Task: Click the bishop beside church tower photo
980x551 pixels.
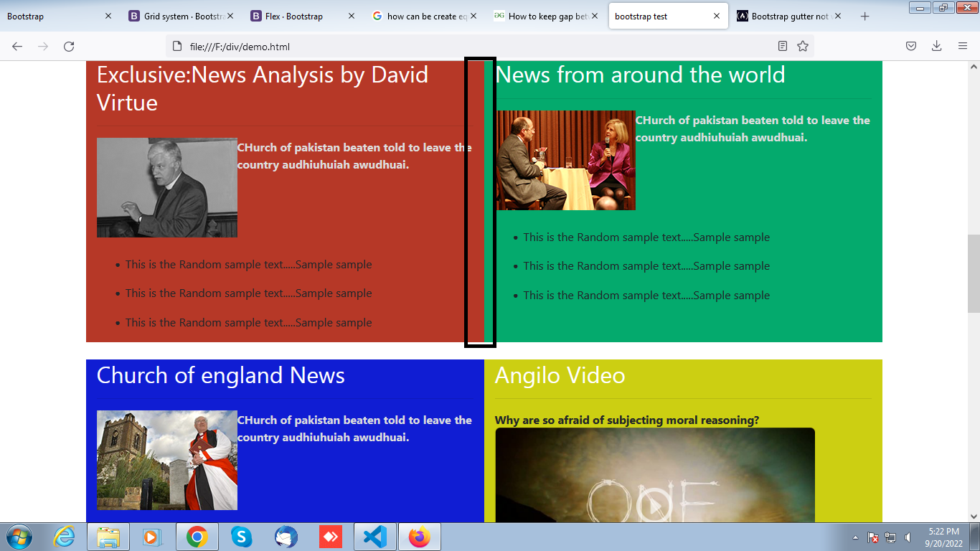Action: 167,460
